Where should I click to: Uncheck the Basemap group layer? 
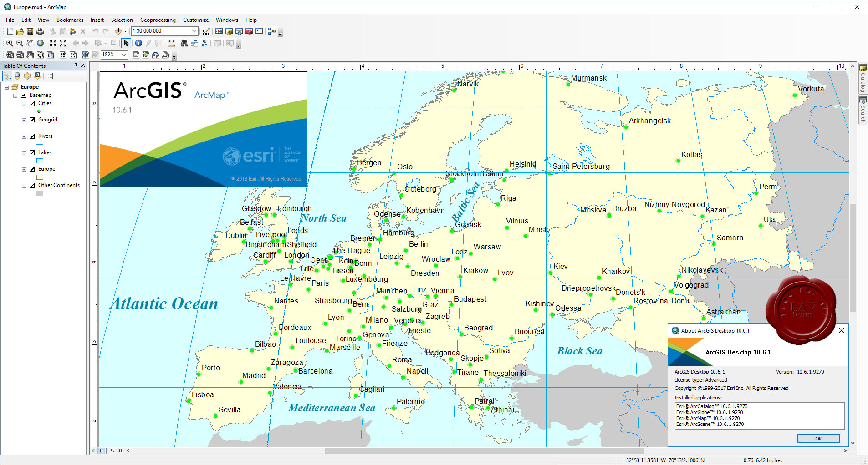coord(23,95)
